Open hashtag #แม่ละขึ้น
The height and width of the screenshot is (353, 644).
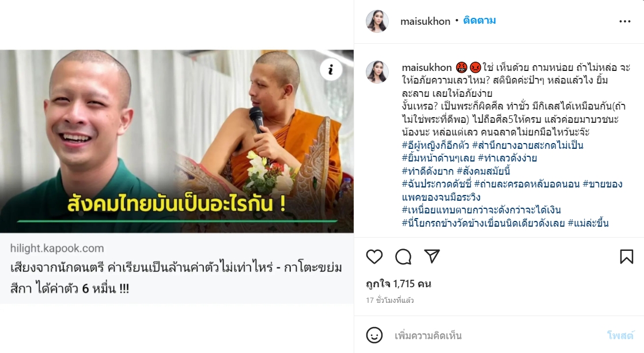pos(588,223)
